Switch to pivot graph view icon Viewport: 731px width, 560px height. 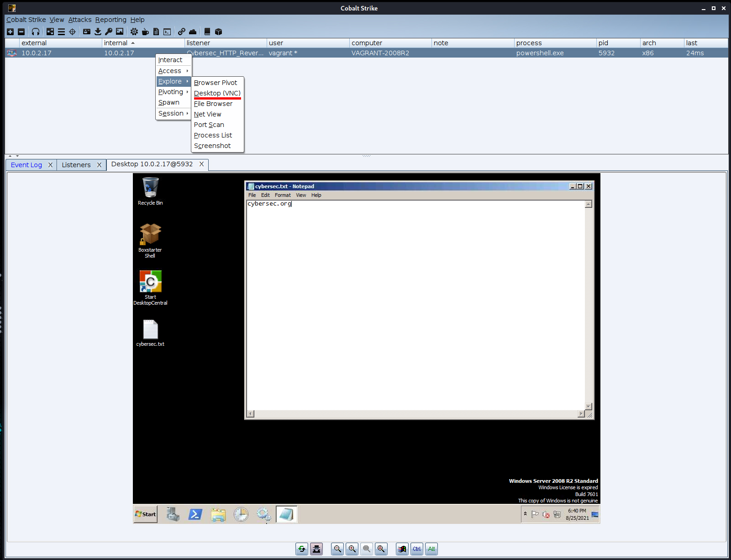click(x=50, y=32)
